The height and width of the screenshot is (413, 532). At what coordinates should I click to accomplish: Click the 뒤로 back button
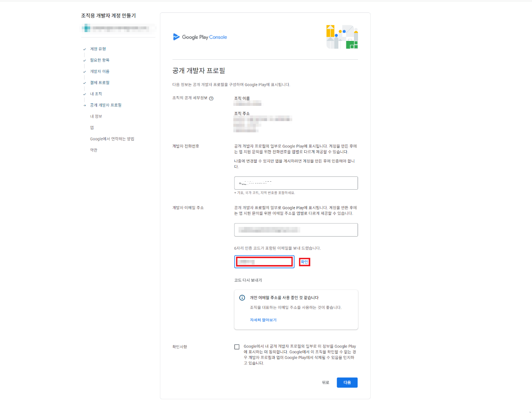(x=326, y=383)
